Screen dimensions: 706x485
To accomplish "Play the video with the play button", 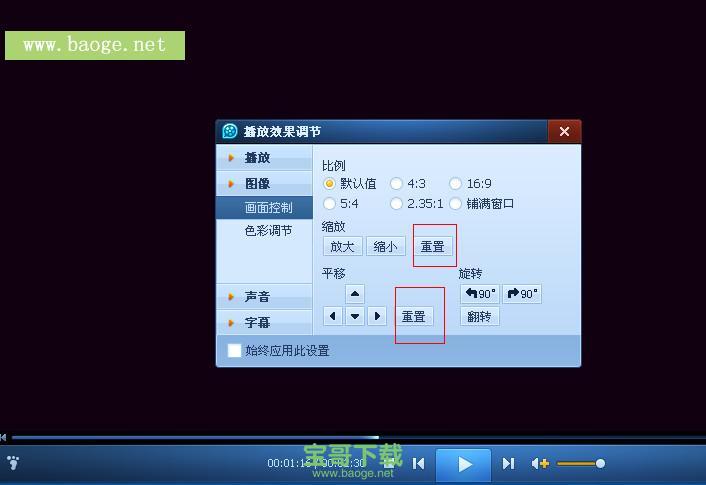I will pos(463,464).
